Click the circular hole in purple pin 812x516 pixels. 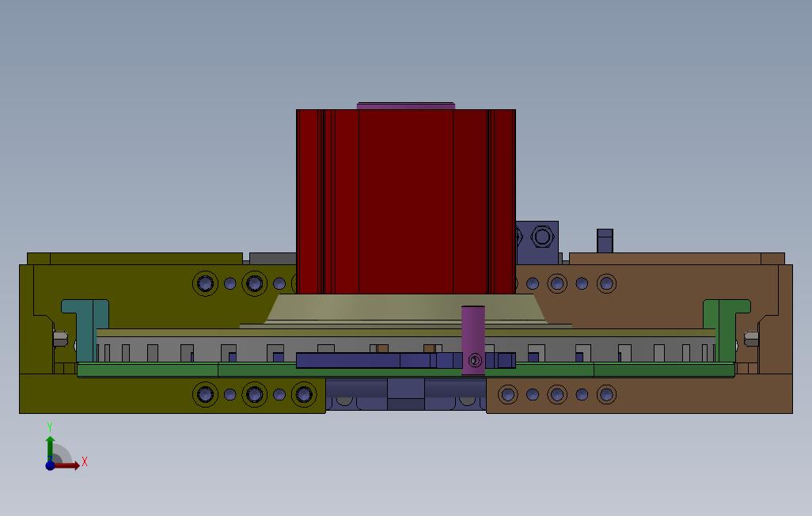coord(474,360)
